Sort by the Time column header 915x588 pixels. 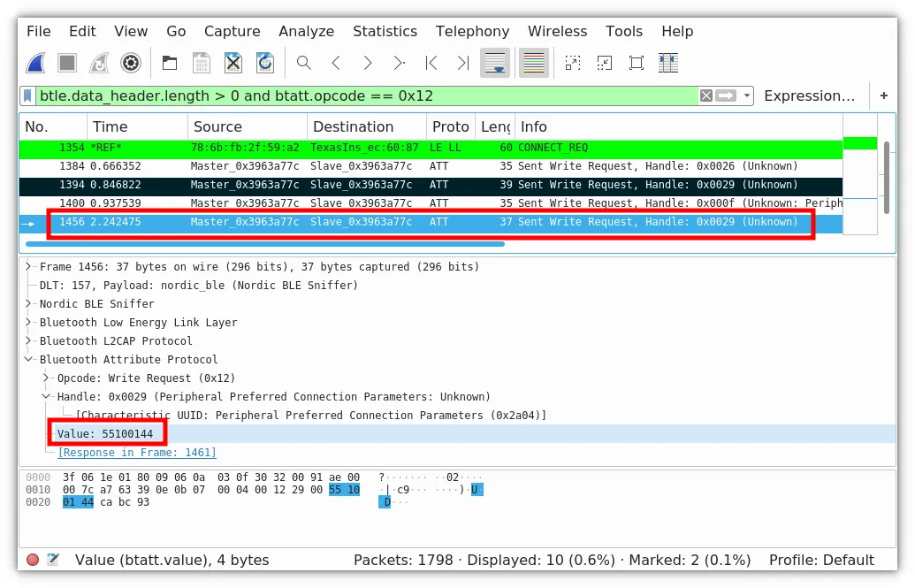[138, 126]
